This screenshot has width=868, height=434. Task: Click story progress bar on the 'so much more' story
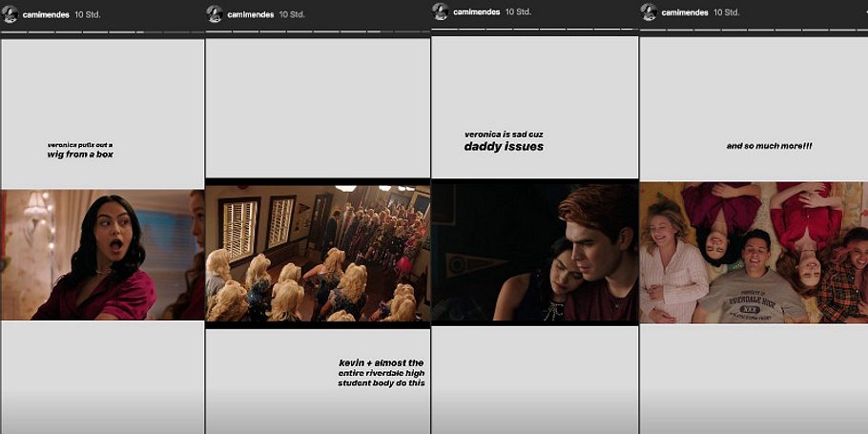[754, 30]
